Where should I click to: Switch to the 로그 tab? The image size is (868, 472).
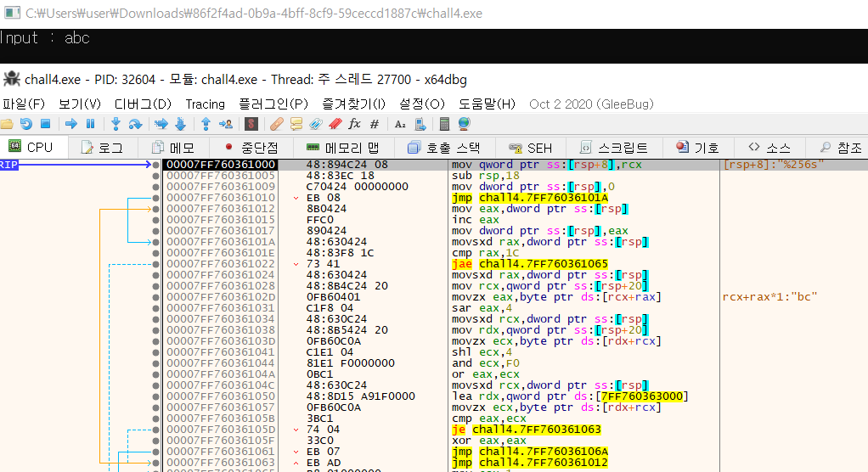[x=103, y=148]
